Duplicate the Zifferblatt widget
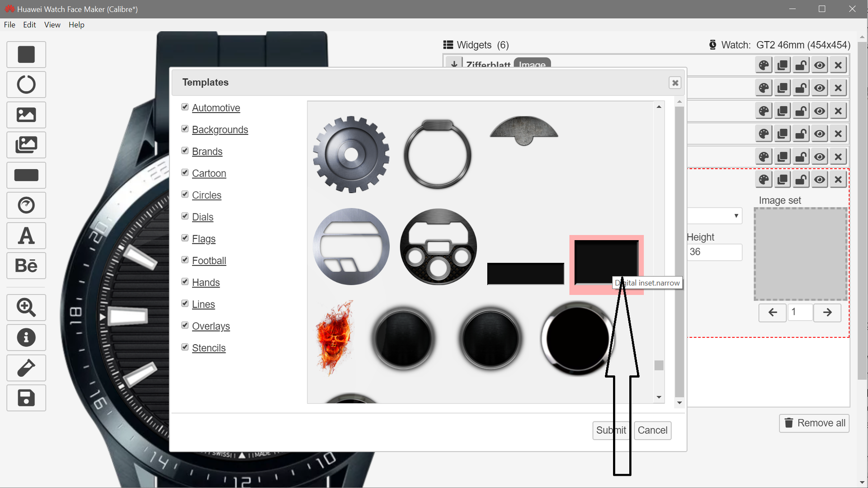Screen dimensions: 868x488 click(x=782, y=65)
